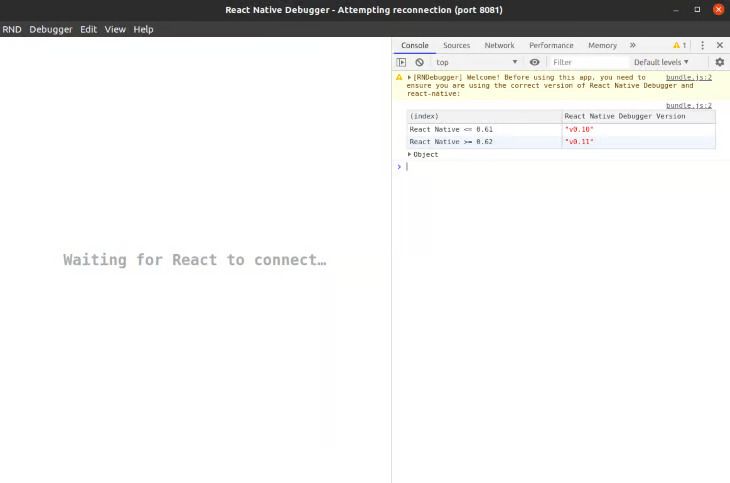Image resolution: width=730 pixels, height=483 pixels.
Task: Open DevTools three-dot customize menu
Action: tap(702, 45)
